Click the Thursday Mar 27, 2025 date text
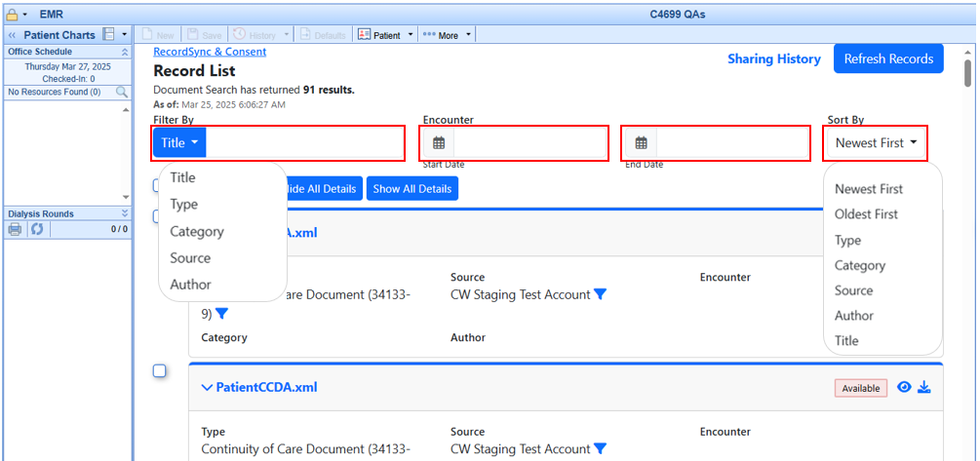The height and width of the screenshot is (461, 980). (x=65, y=66)
